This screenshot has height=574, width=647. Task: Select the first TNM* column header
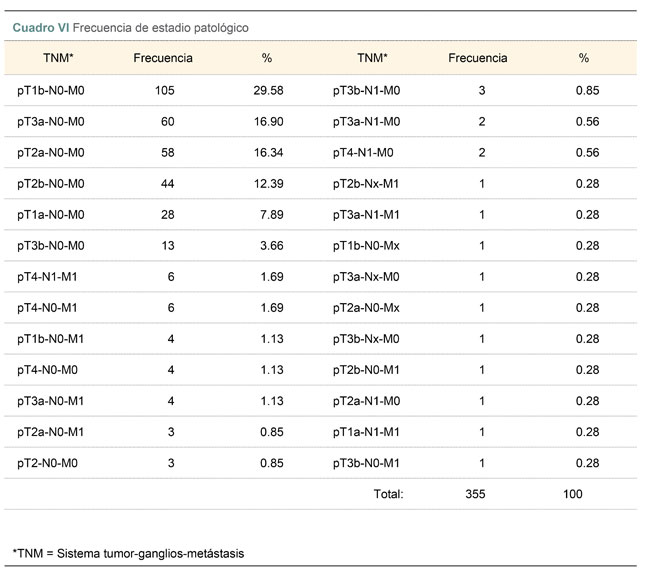tap(58, 58)
